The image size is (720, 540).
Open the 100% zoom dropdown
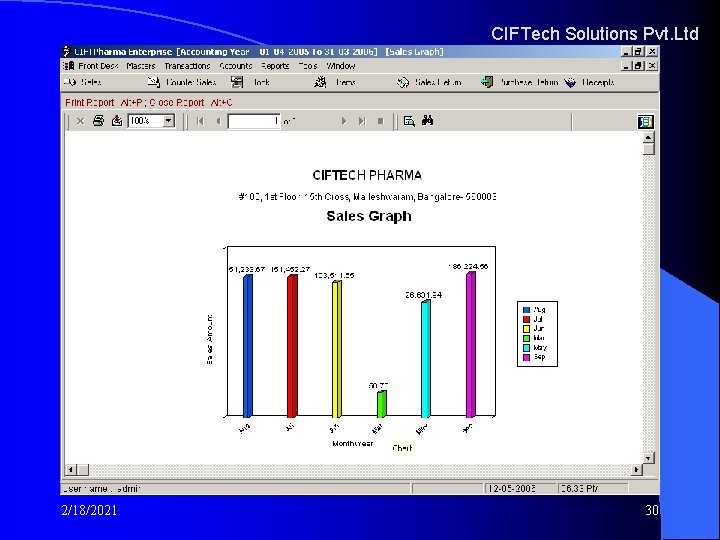tap(169, 121)
